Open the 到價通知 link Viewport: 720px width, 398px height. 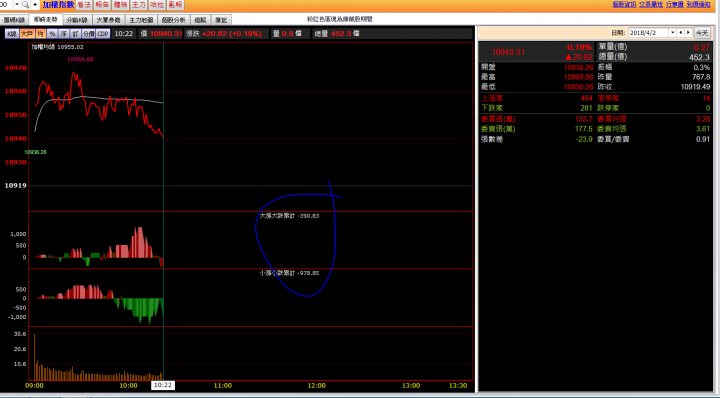pyautogui.click(x=699, y=4)
